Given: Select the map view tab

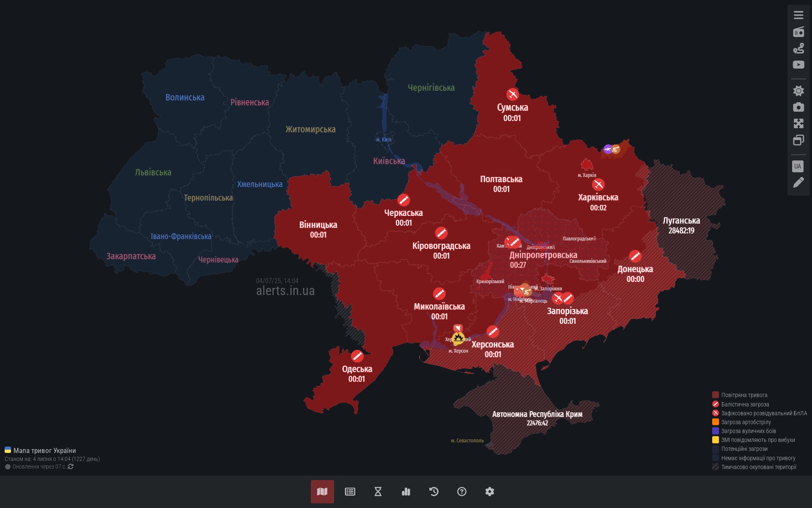Looking at the screenshot, I should pos(322,491).
